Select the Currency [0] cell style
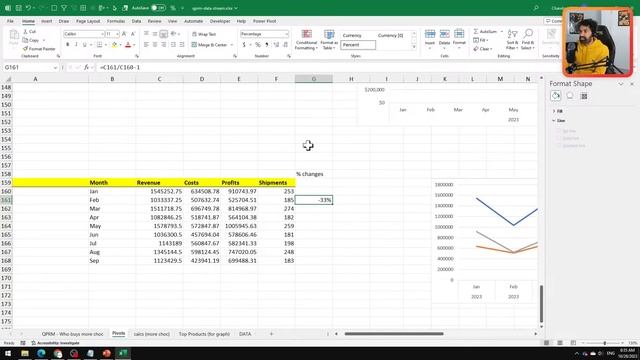This screenshot has height=360, width=640. coord(391,36)
